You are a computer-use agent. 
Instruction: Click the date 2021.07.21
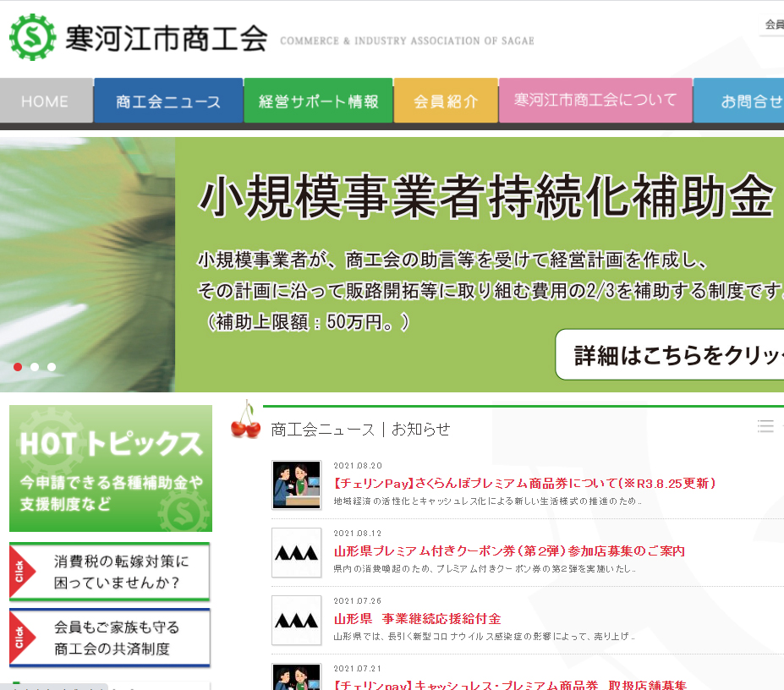tap(358, 669)
